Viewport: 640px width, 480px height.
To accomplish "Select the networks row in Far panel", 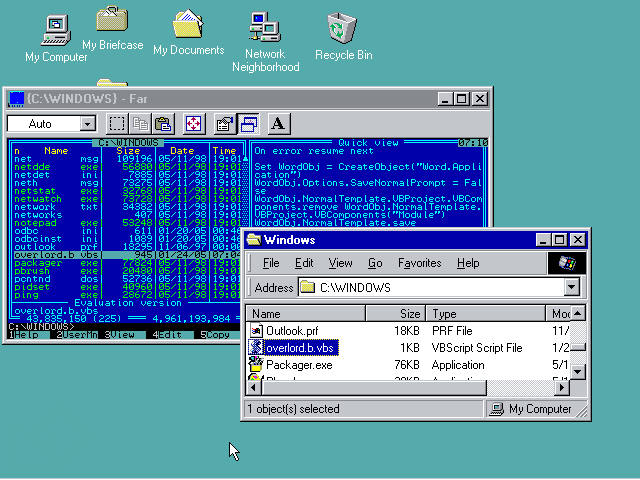I will 127,215.
